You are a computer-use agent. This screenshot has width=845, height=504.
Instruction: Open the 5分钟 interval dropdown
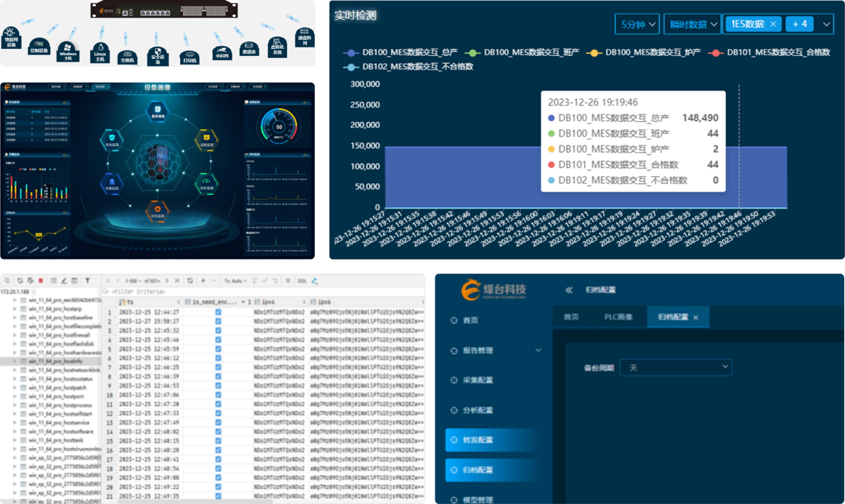pyautogui.click(x=637, y=24)
